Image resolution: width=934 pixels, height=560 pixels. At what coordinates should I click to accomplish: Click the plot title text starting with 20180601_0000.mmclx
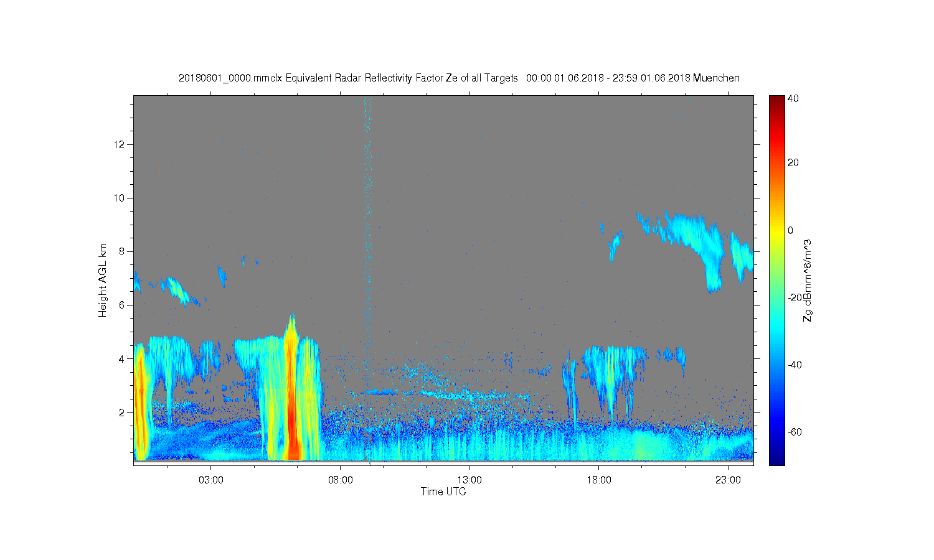pyautogui.click(x=459, y=78)
